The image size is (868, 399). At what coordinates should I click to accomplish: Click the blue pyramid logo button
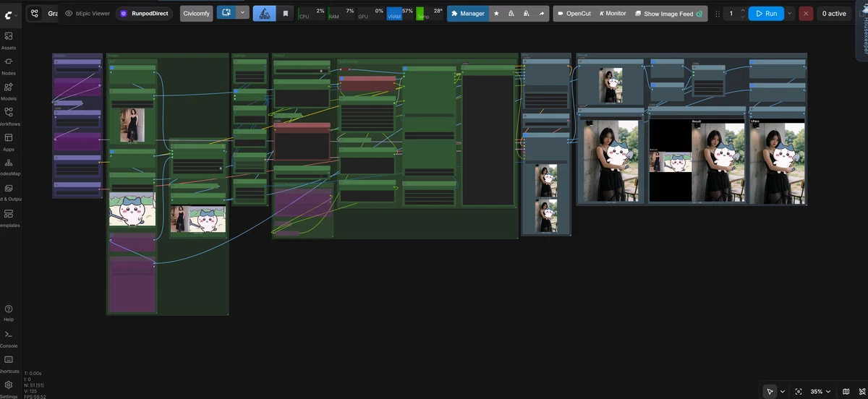tap(264, 14)
